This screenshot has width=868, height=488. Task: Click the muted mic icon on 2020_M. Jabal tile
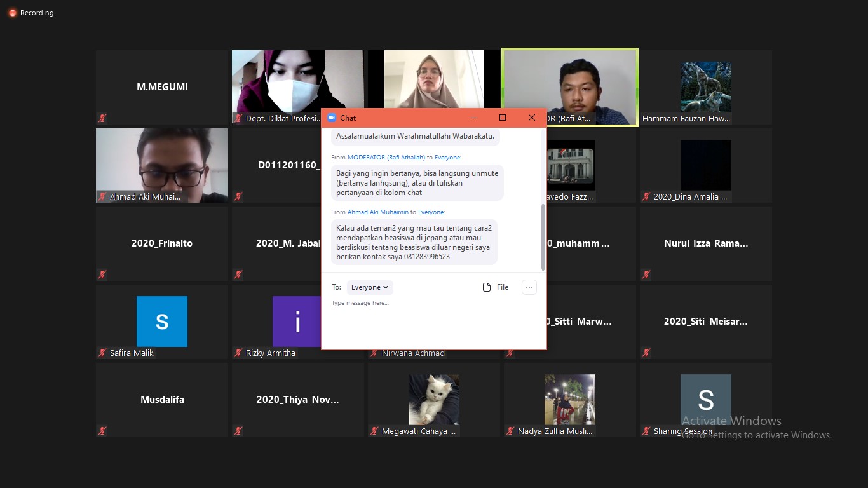pyautogui.click(x=238, y=274)
